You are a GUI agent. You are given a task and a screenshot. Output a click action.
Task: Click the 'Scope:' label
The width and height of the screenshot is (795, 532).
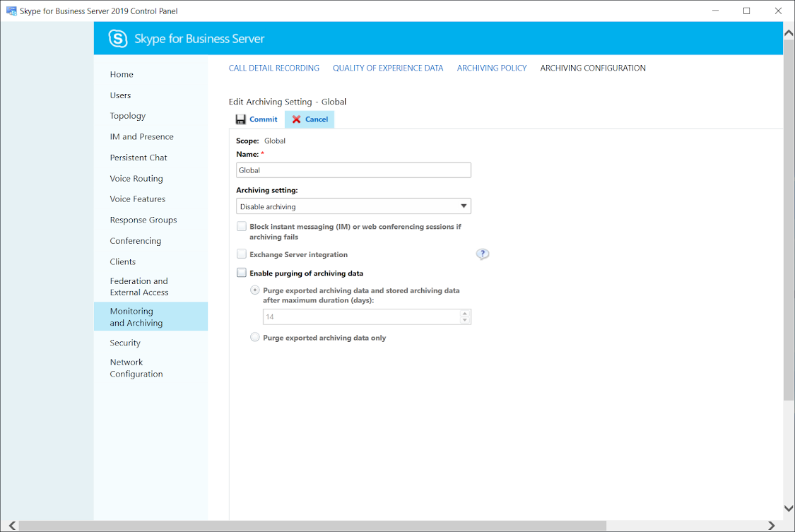(x=247, y=141)
